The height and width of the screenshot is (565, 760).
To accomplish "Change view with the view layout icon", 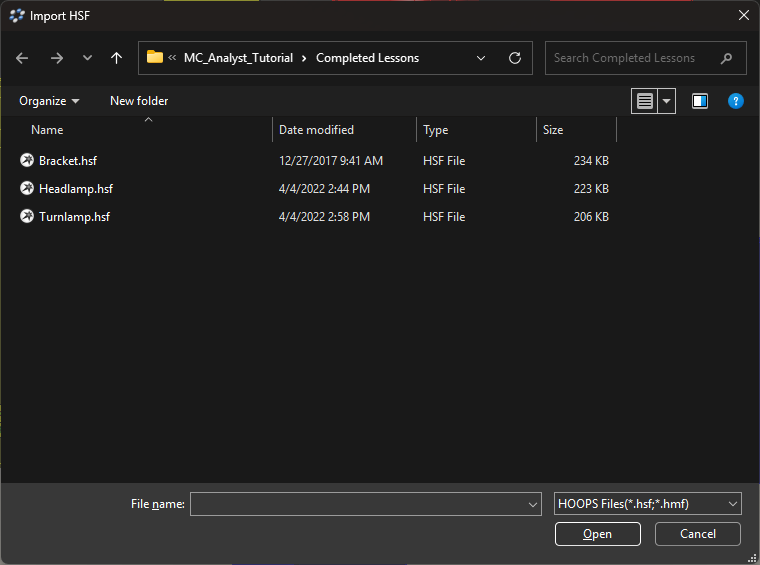I will click(645, 101).
